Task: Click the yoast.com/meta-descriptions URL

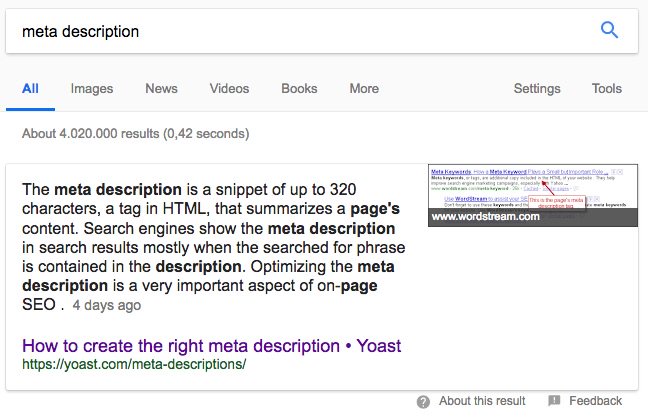Action: 134,364
